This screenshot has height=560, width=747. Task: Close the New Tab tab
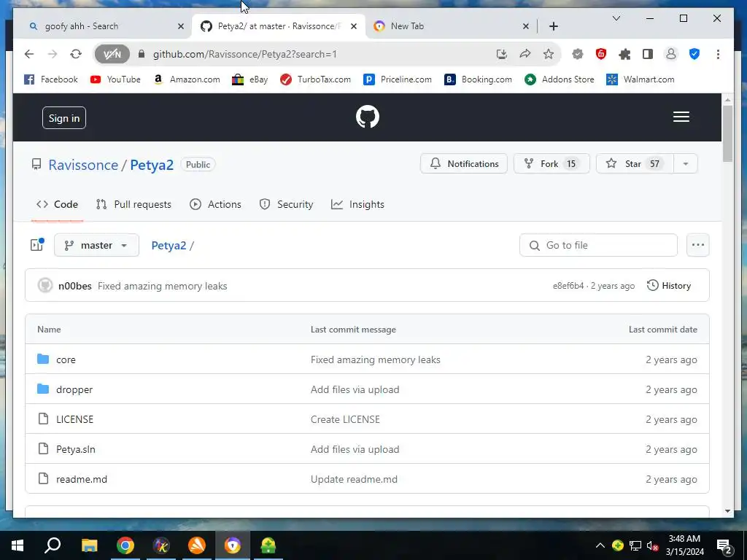[525, 26]
